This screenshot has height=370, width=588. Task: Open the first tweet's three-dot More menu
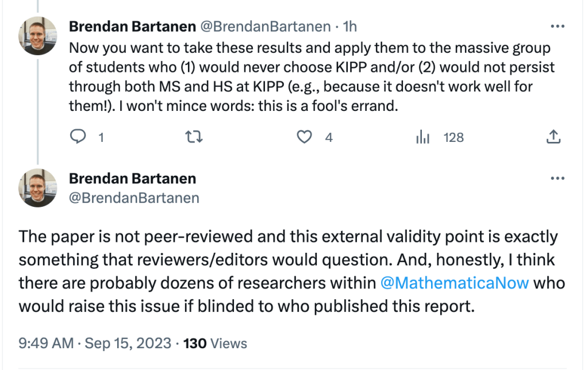558,26
